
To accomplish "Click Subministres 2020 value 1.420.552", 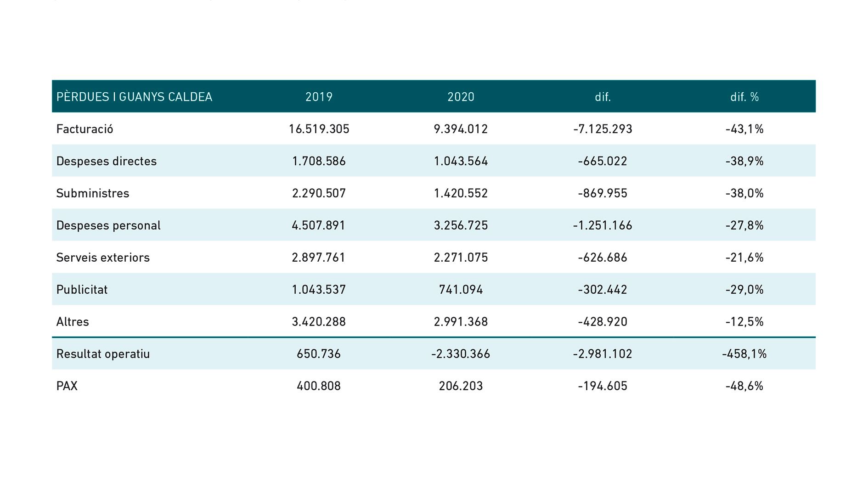I will (461, 193).
